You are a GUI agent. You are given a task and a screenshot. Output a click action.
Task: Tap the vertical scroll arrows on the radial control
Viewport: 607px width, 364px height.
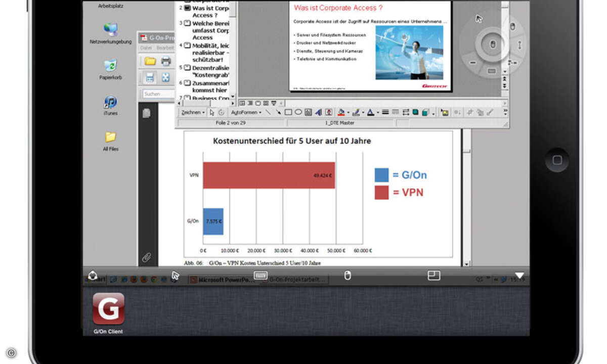tap(519, 44)
